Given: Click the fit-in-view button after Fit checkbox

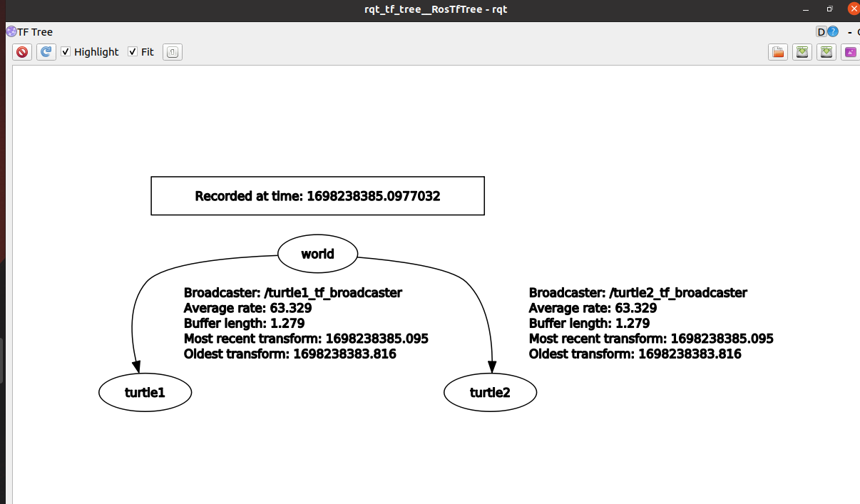Looking at the screenshot, I should pyautogui.click(x=173, y=52).
